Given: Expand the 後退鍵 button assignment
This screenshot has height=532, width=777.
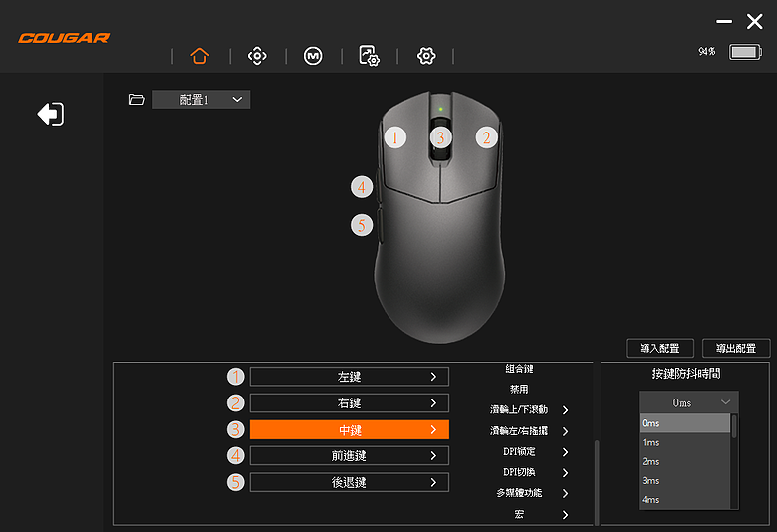Looking at the screenshot, I should (350, 482).
